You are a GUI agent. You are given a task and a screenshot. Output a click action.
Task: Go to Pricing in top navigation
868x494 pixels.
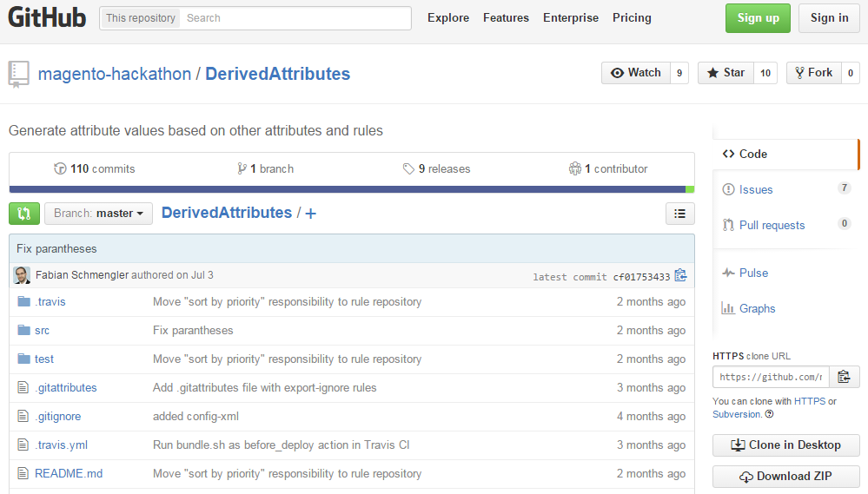coord(632,17)
